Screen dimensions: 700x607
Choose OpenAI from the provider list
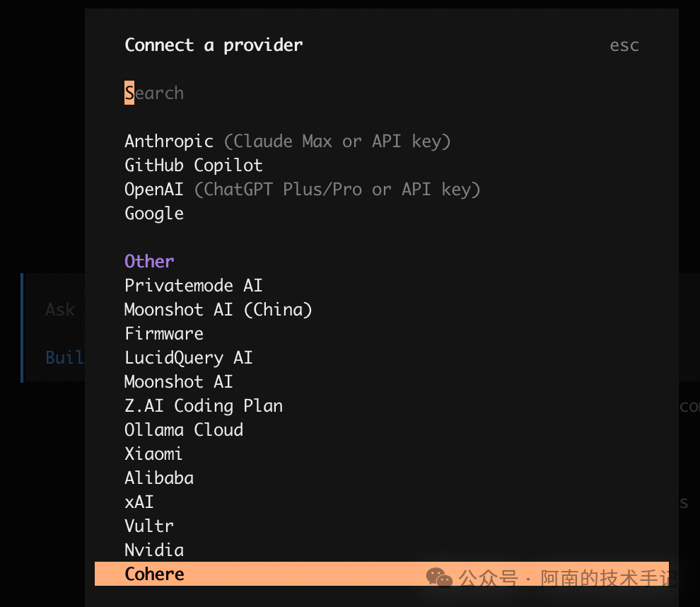(153, 189)
